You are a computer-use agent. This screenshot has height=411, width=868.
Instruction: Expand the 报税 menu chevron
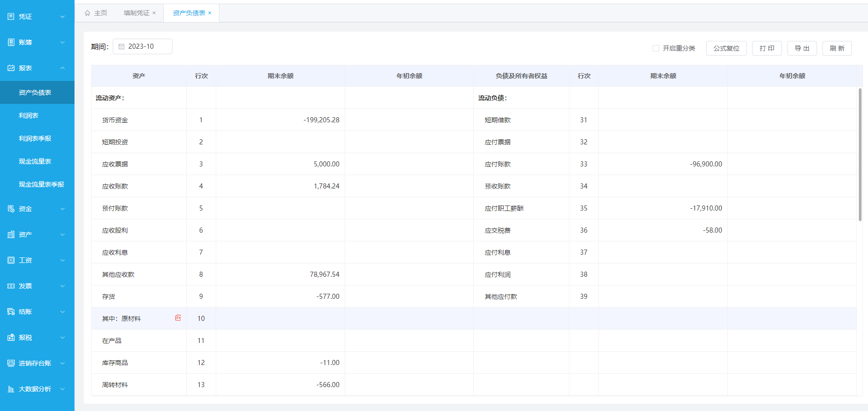(x=63, y=337)
